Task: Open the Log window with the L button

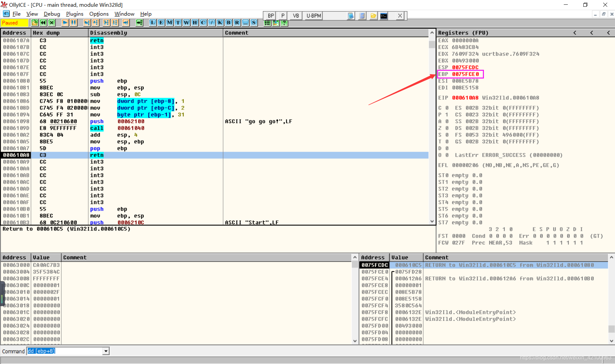Action: point(153,23)
